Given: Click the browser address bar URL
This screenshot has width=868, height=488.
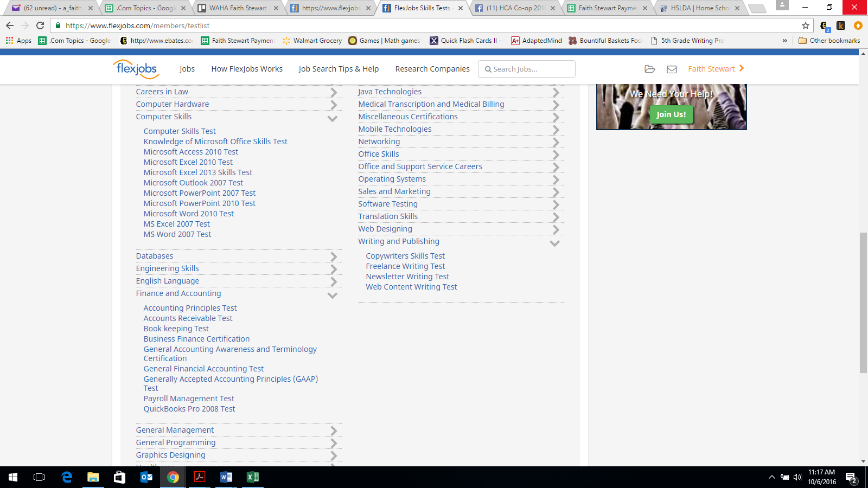Looking at the screenshot, I should (x=137, y=25).
